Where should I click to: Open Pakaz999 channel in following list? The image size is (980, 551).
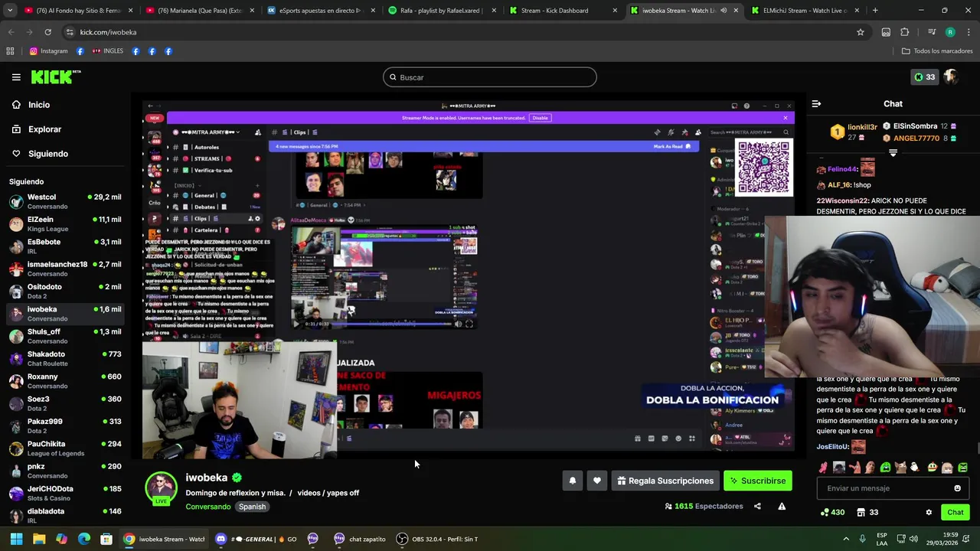coord(65,425)
